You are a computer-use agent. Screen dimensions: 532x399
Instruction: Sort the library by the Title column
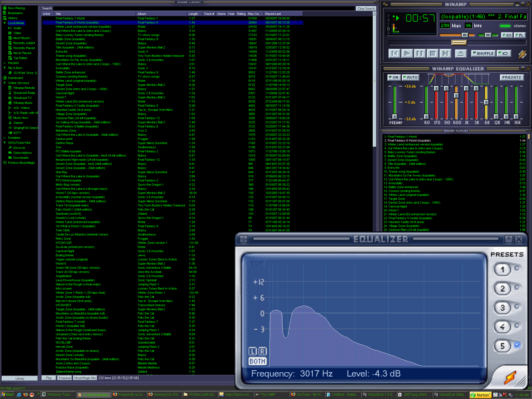tap(95, 14)
